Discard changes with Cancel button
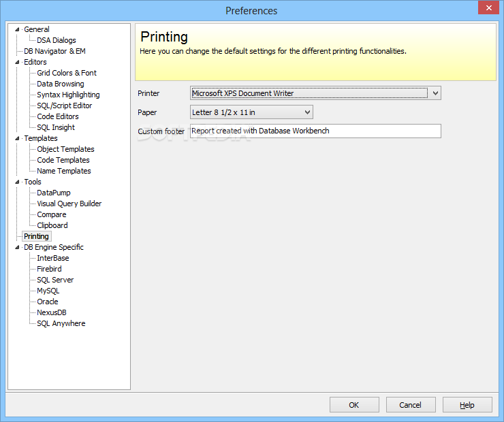The image size is (504, 422). 411,405
